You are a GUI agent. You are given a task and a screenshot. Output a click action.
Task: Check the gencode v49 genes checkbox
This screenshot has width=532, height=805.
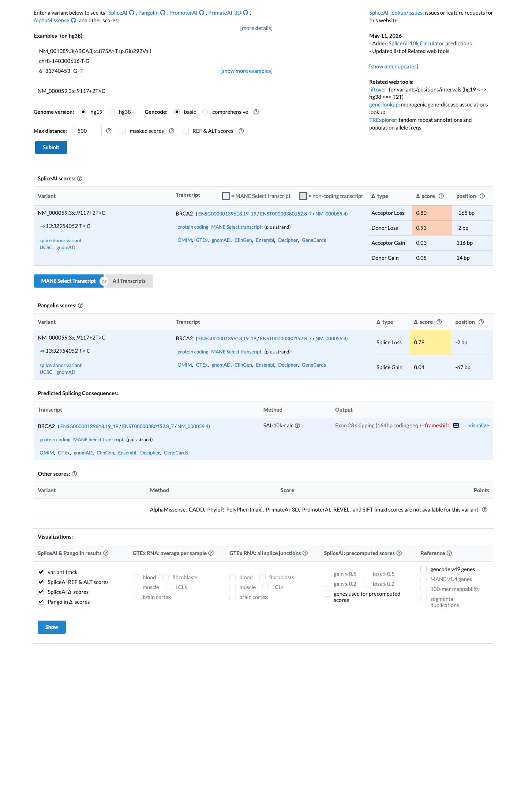pyautogui.click(x=424, y=569)
